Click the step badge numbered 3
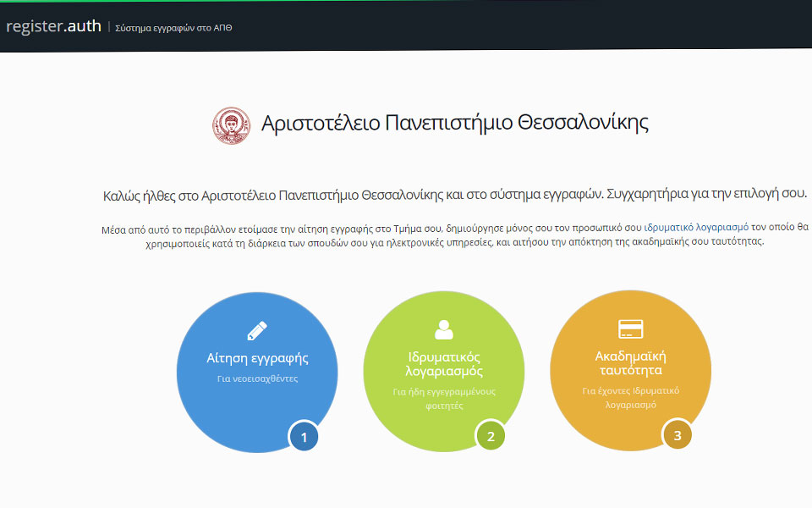The image size is (812, 508). click(678, 436)
